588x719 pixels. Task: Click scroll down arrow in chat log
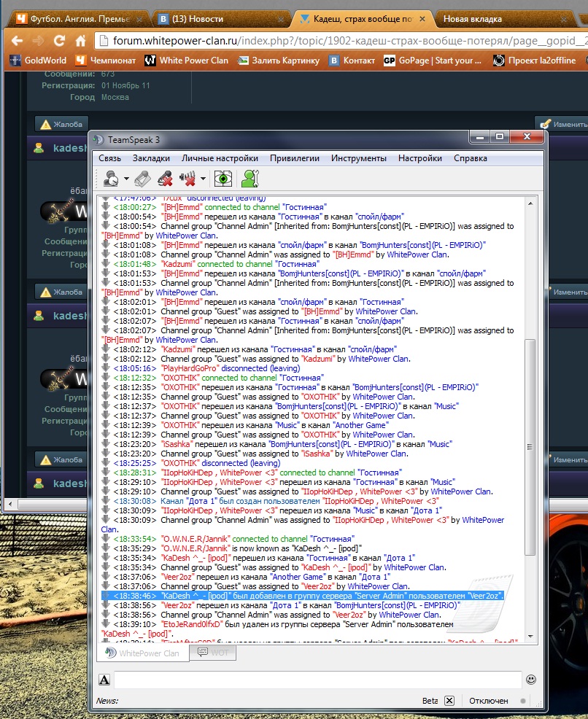tap(530, 637)
